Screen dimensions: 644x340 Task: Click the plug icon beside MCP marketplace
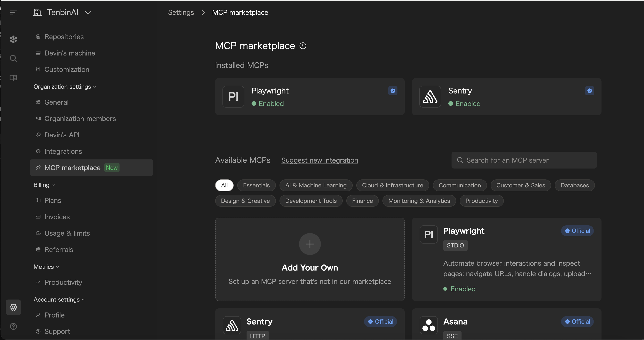coord(38,168)
